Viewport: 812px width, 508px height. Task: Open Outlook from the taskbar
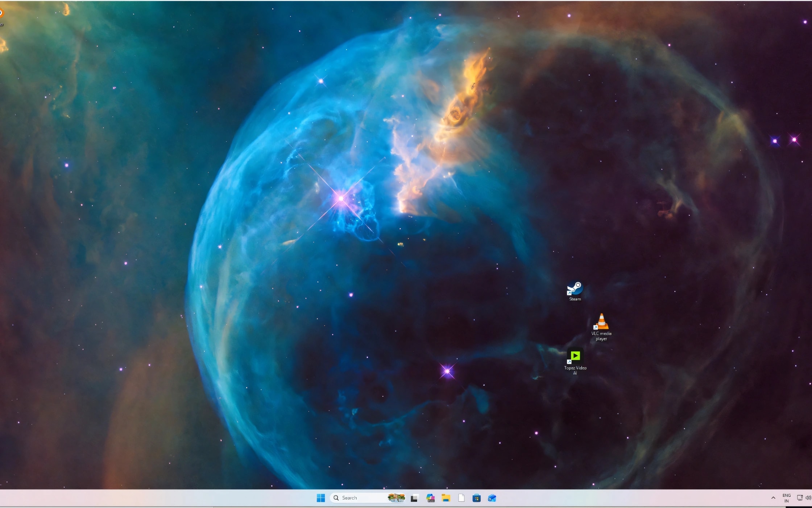492,498
